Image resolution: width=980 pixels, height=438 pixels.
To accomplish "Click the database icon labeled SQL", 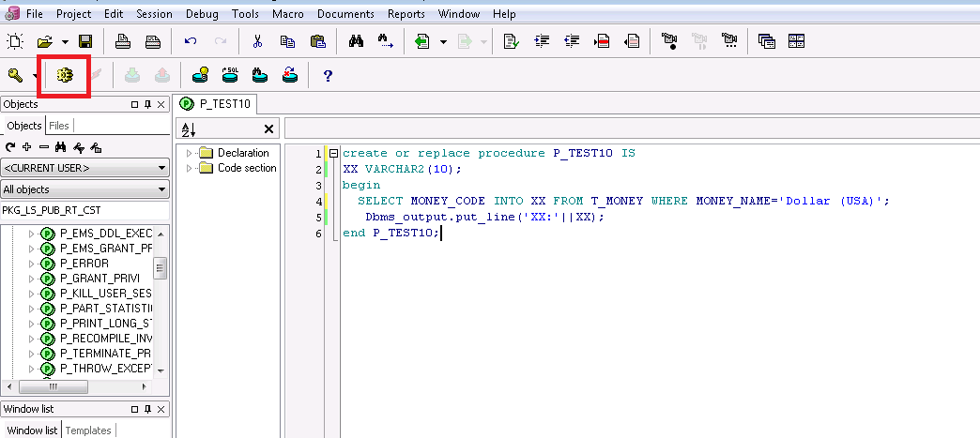I will [x=231, y=76].
